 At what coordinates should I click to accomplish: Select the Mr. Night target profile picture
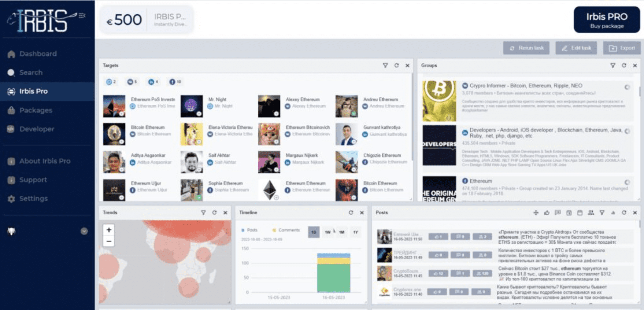pyautogui.click(x=192, y=106)
